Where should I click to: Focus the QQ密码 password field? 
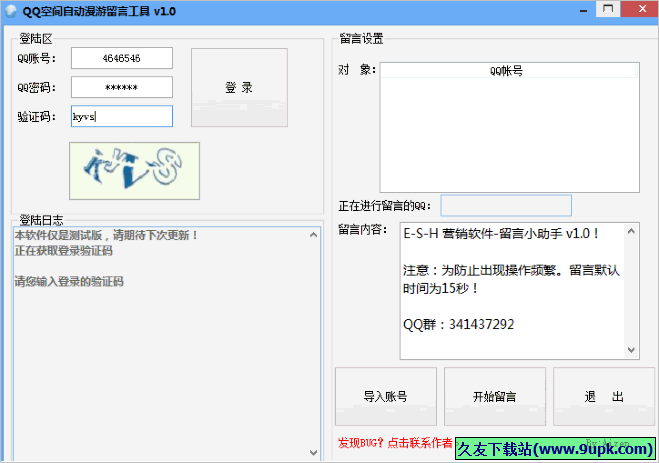coord(122,87)
